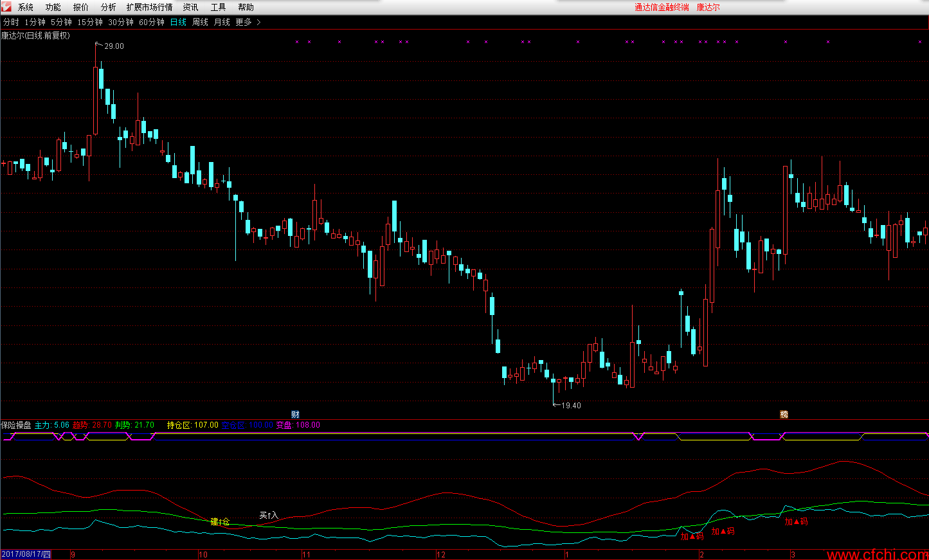Click the 判势: 21.70 indicator value
This screenshot has height=560, width=929.
135,425
